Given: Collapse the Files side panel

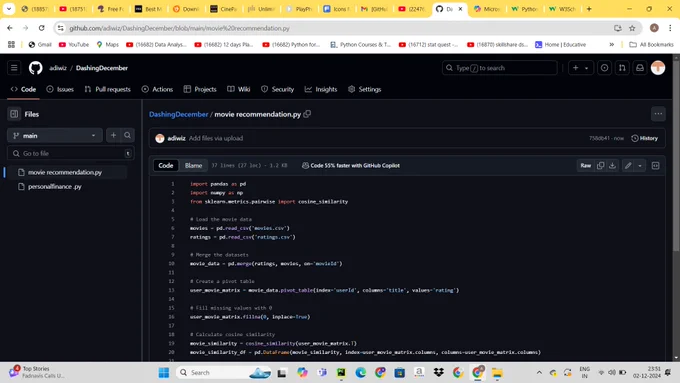Looking at the screenshot, I should coord(14,114).
